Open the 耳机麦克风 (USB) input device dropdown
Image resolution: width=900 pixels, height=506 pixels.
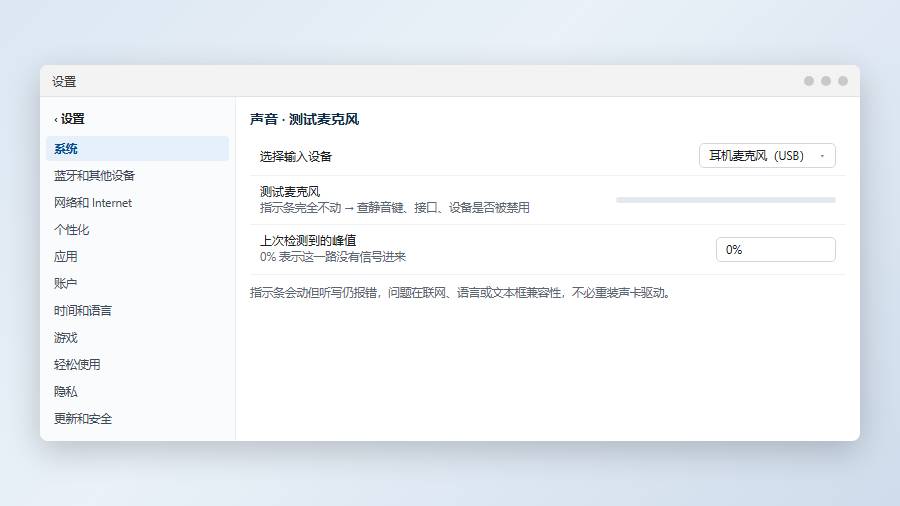click(767, 155)
